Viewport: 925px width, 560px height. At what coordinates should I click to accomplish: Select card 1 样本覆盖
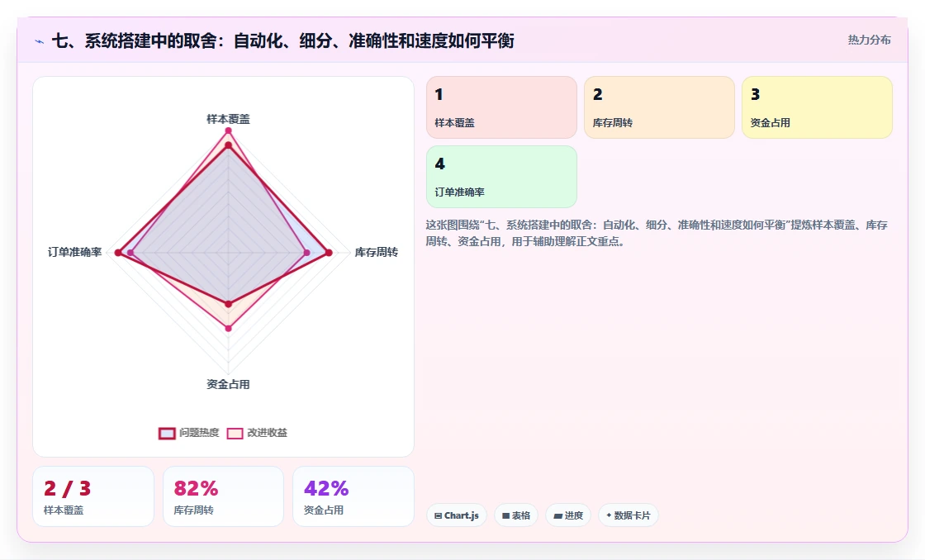coord(501,107)
